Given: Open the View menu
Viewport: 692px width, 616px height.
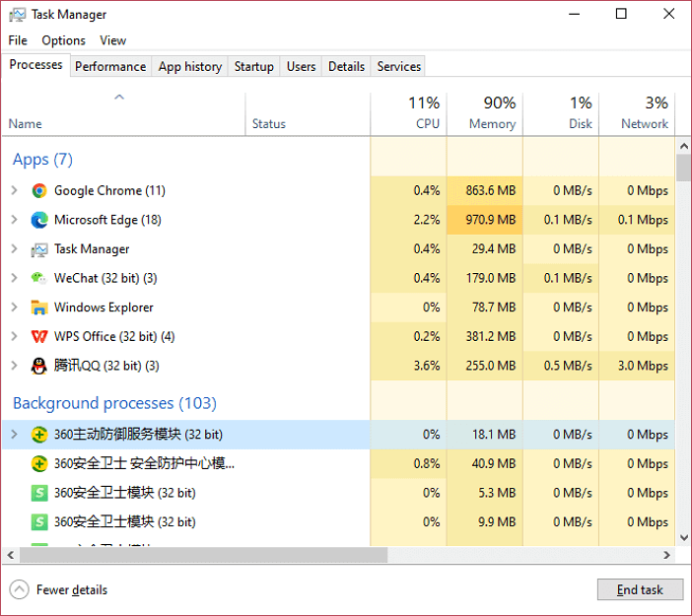Looking at the screenshot, I should coord(113,40).
